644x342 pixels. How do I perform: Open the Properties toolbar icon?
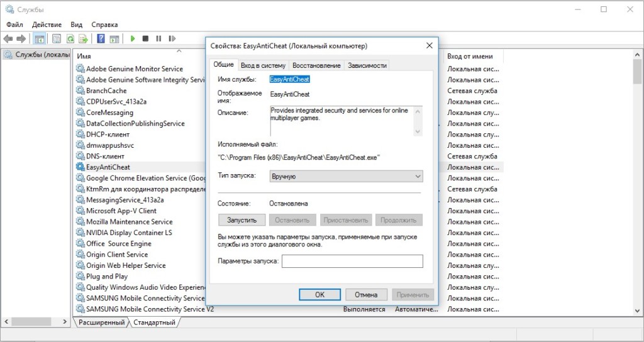[57, 38]
